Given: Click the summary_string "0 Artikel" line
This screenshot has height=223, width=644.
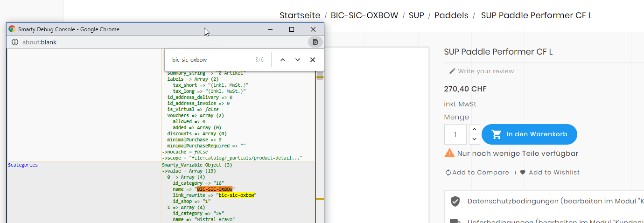Looking at the screenshot, I should pos(206,73).
